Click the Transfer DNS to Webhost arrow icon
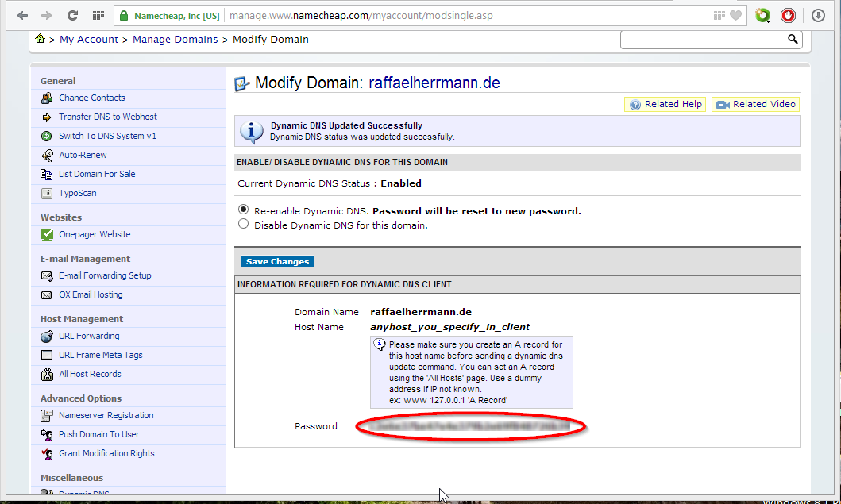The width and height of the screenshot is (841, 504). [x=47, y=117]
